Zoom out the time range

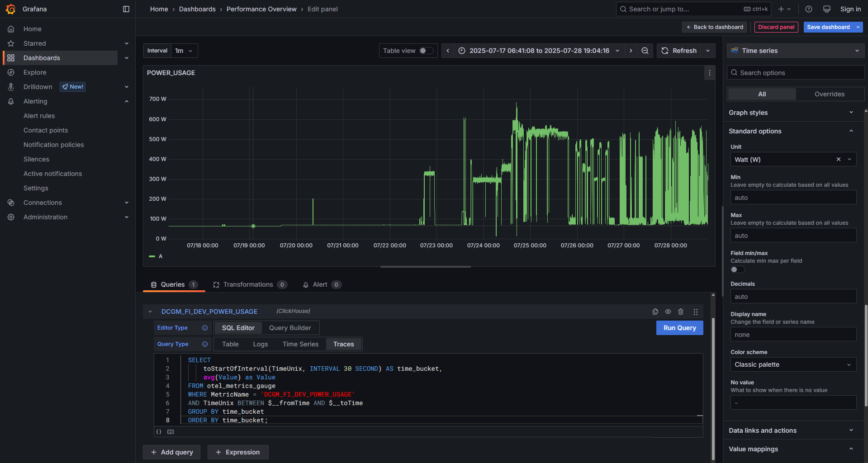tap(645, 51)
